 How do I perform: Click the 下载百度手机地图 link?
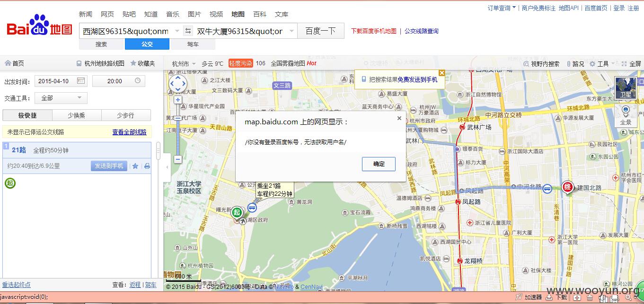pos(374,31)
